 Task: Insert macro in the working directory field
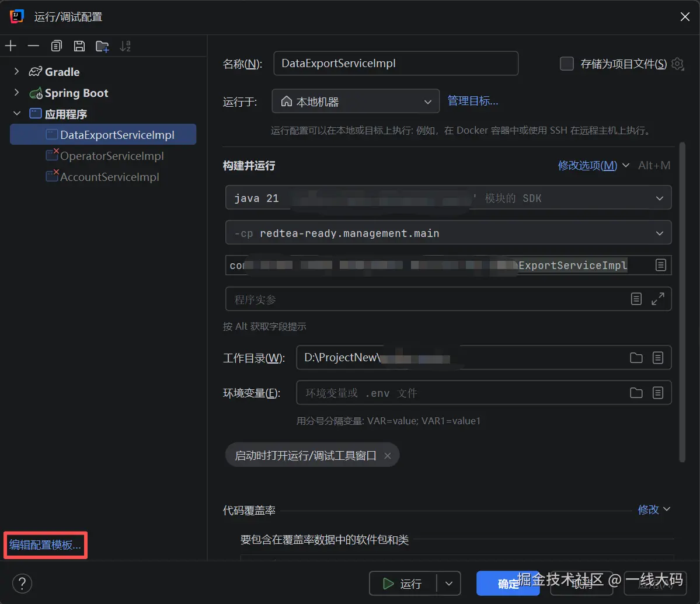point(657,357)
